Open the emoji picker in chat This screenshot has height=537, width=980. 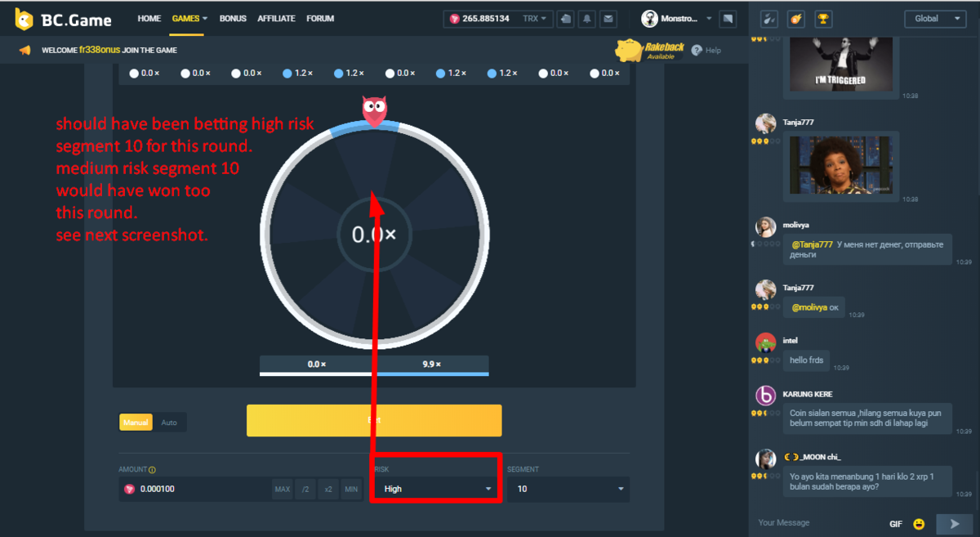click(x=919, y=523)
